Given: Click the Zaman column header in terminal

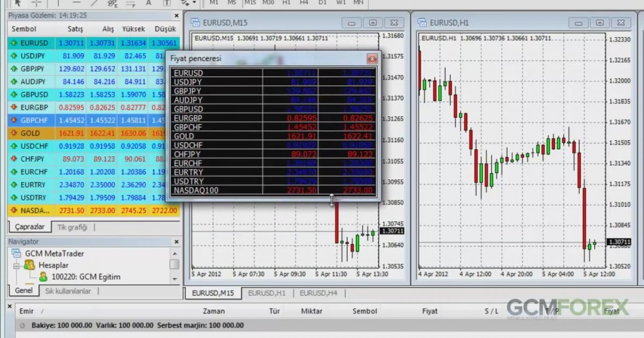Looking at the screenshot, I should 214,311.
